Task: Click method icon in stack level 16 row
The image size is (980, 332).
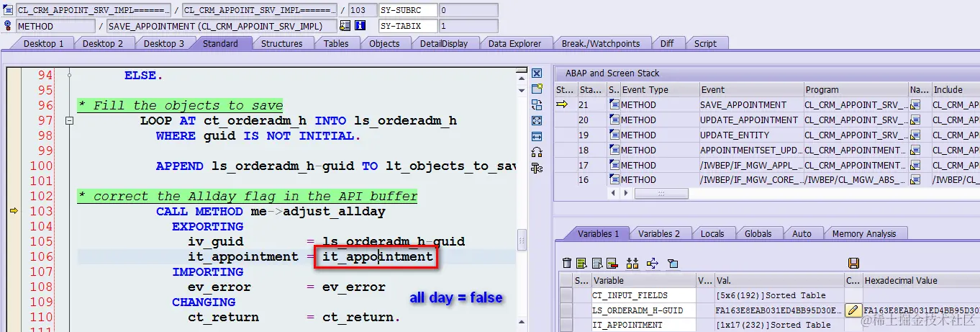Action: [x=614, y=180]
